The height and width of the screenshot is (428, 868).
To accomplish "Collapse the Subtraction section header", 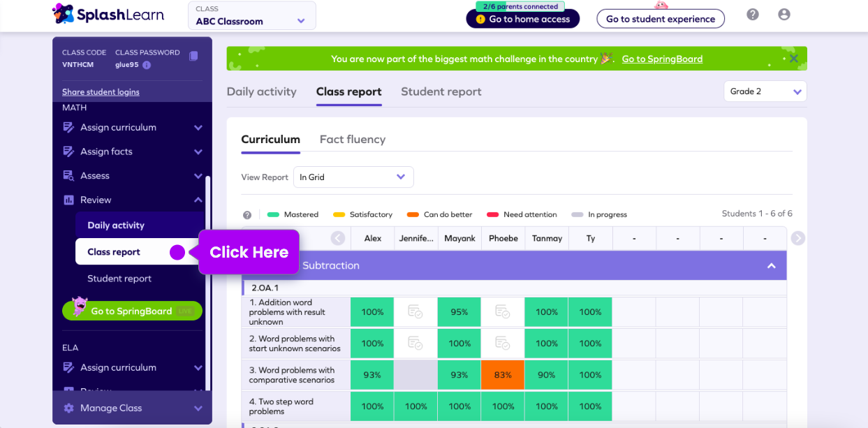I will [771, 266].
